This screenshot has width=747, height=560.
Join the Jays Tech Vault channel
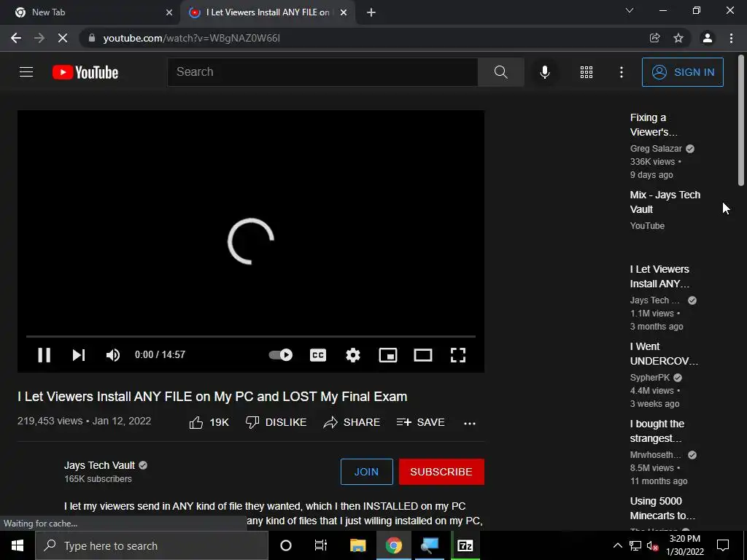[x=367, y=472]
